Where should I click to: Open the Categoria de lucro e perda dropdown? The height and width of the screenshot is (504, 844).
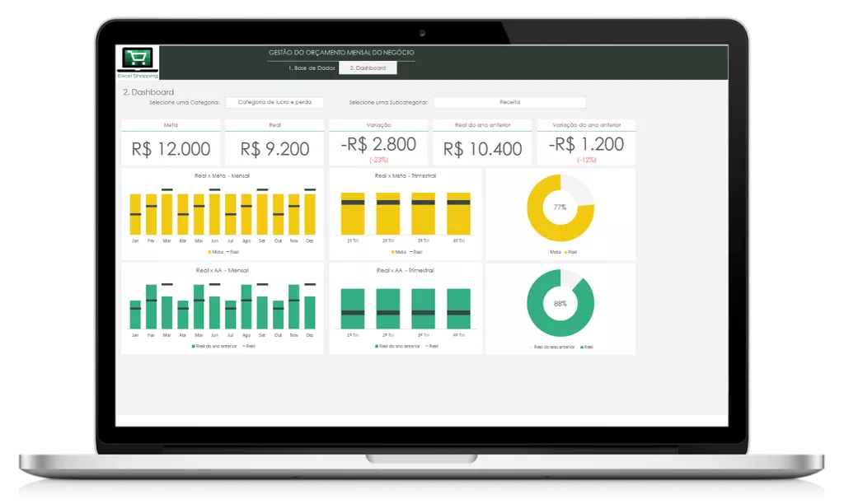(274, 102)
